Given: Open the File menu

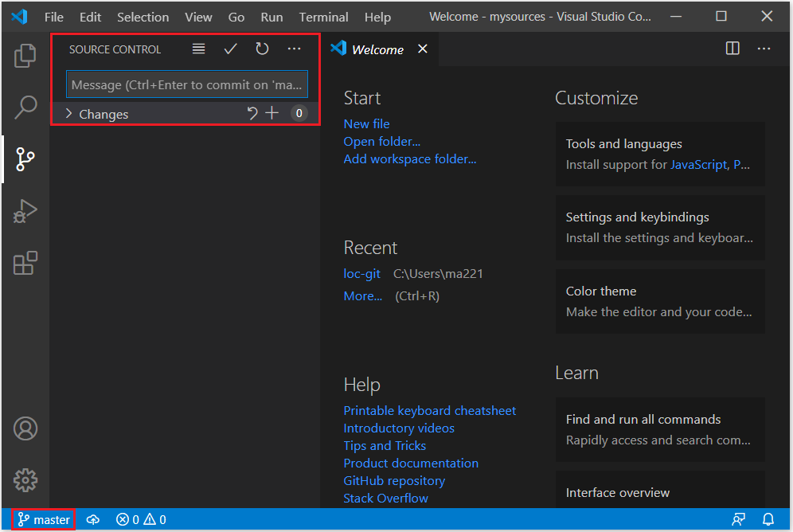Looking at the screenshot, I should [54, 18].
